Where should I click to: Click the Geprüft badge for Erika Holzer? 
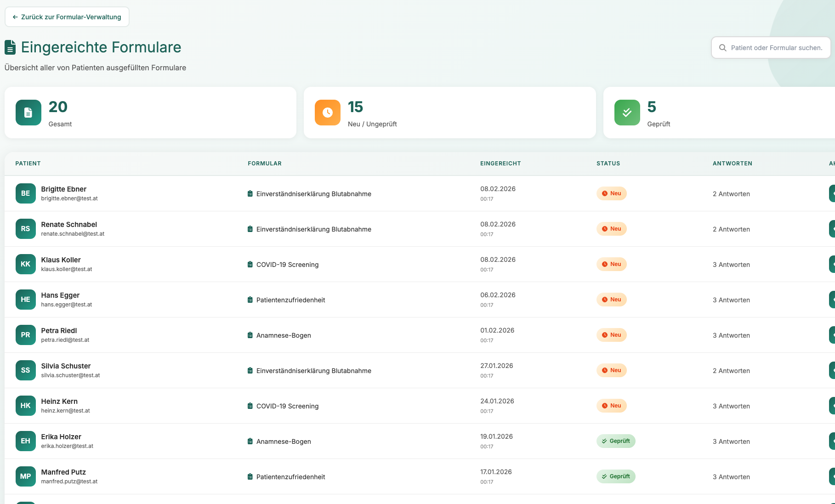click(x=616, y=441)
